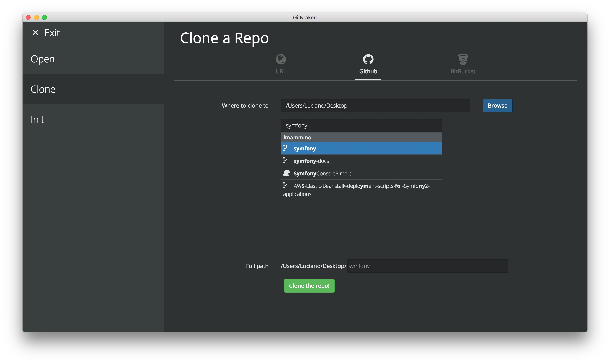Image resolution: width=610 pixels, height=364 pixels.
Task: Click the X icon next to Exit
Action: pos(35,32)
